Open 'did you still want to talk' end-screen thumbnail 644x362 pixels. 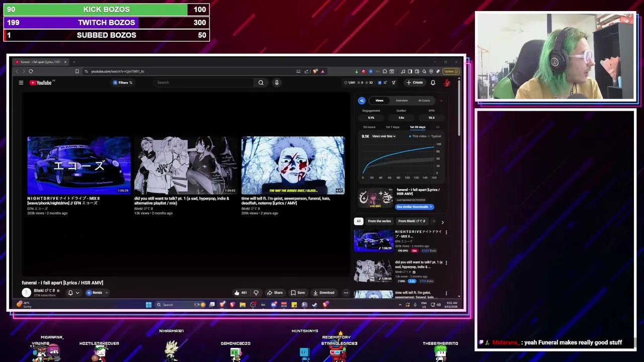click(x=186, y=165)
